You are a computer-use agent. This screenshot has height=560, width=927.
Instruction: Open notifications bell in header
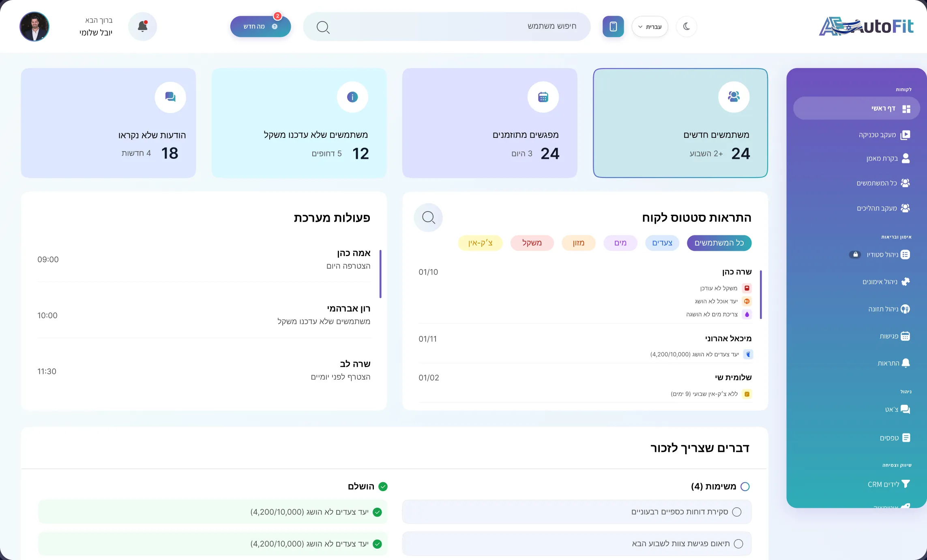(x=142, y=26)
